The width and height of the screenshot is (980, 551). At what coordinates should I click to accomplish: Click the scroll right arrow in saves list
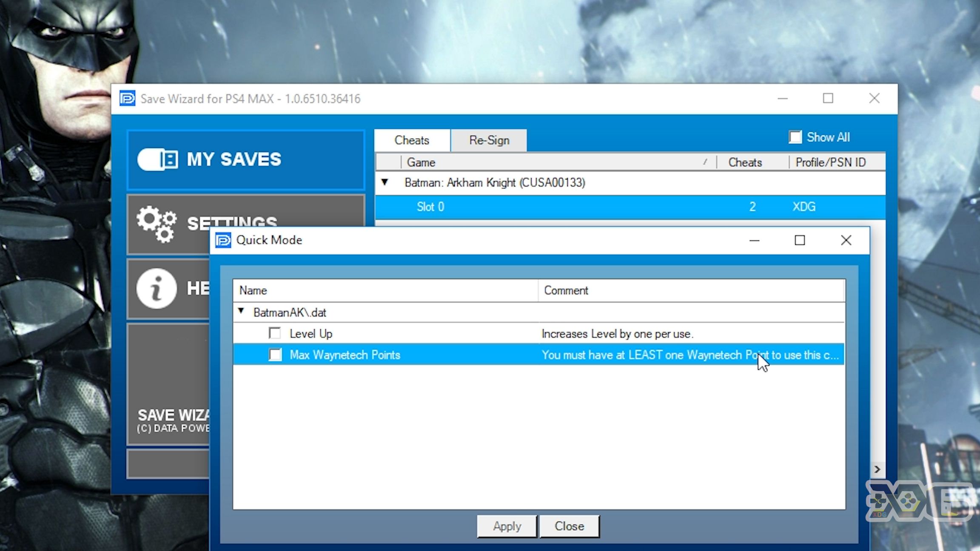point(877,469)
